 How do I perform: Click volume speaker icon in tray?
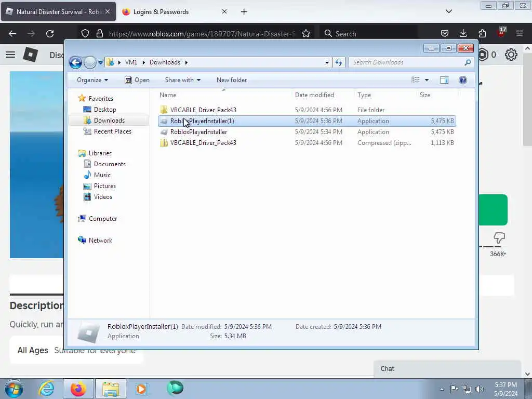[x=480, y=389]
